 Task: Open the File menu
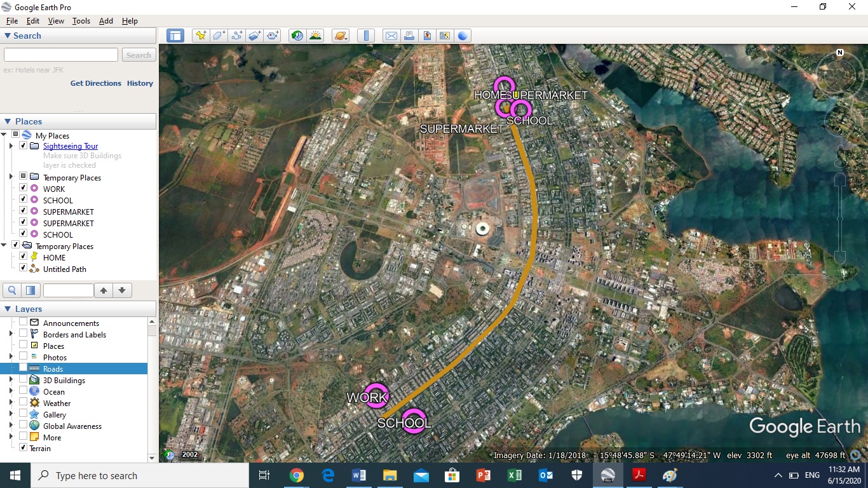click(x=12, y=21)
